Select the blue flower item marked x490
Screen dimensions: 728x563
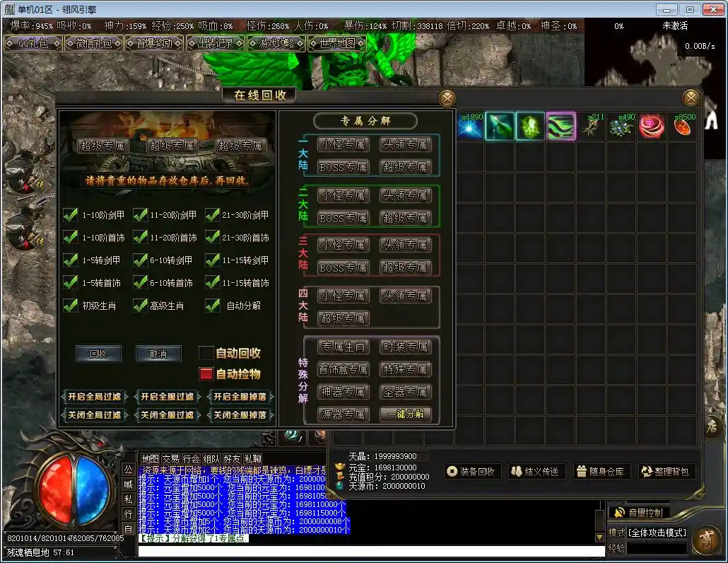622,126
